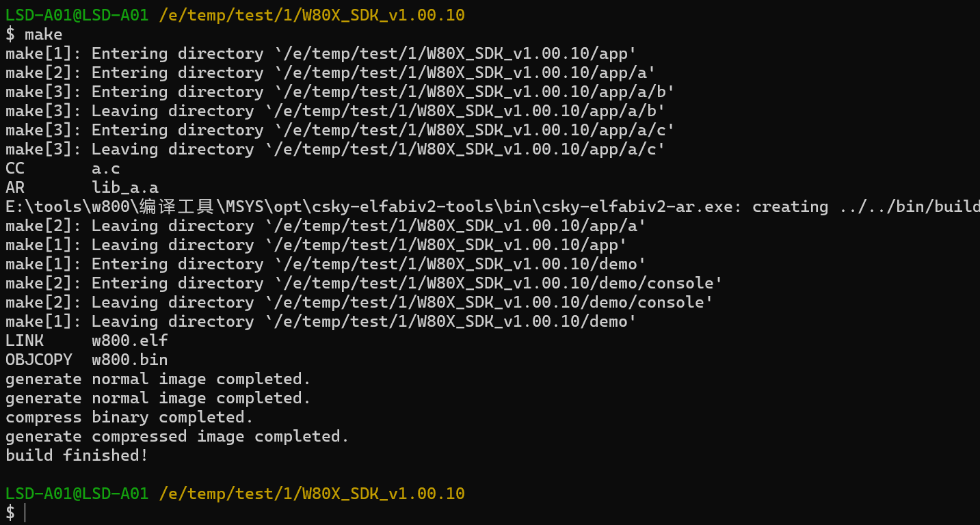Click the w800.elf output on the LINK line
Viewport: 980px width, 525px height.
coord(129,340)
